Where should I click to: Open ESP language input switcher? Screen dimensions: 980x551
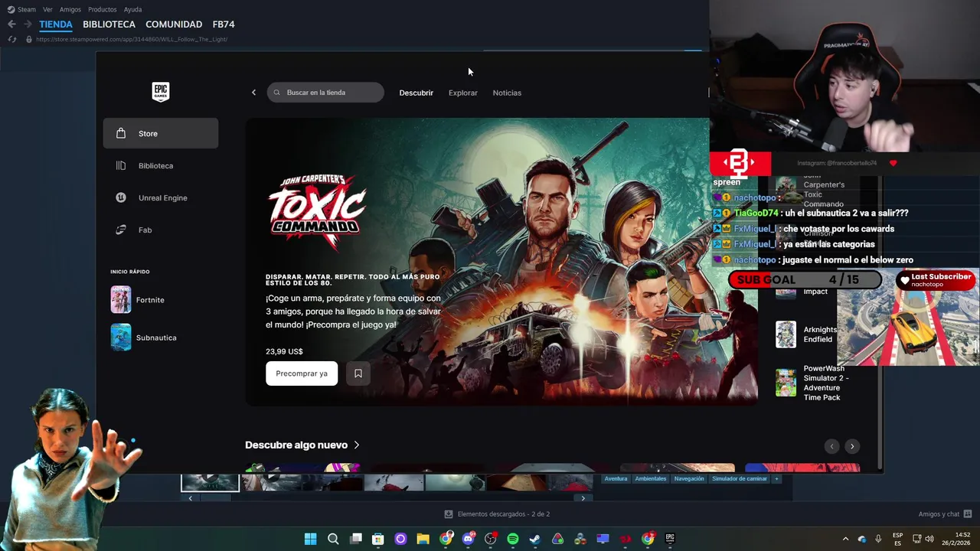(x=897, y=539)
